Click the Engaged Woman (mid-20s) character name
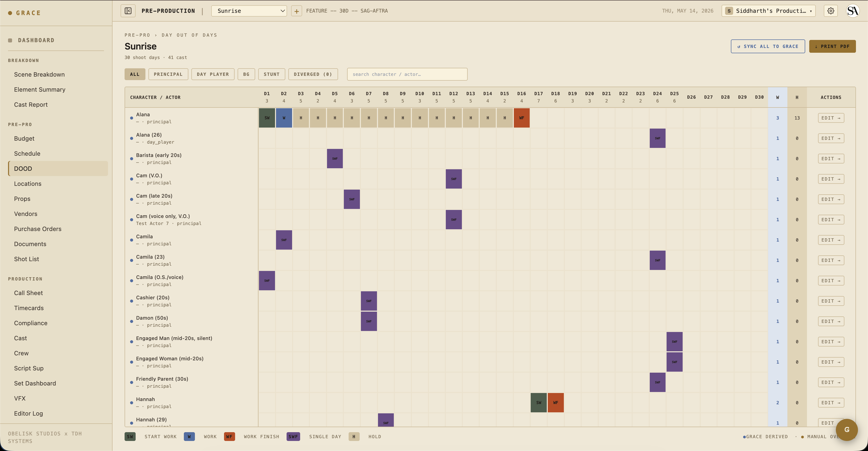868x451 pixels. click(x=170, y=359)
